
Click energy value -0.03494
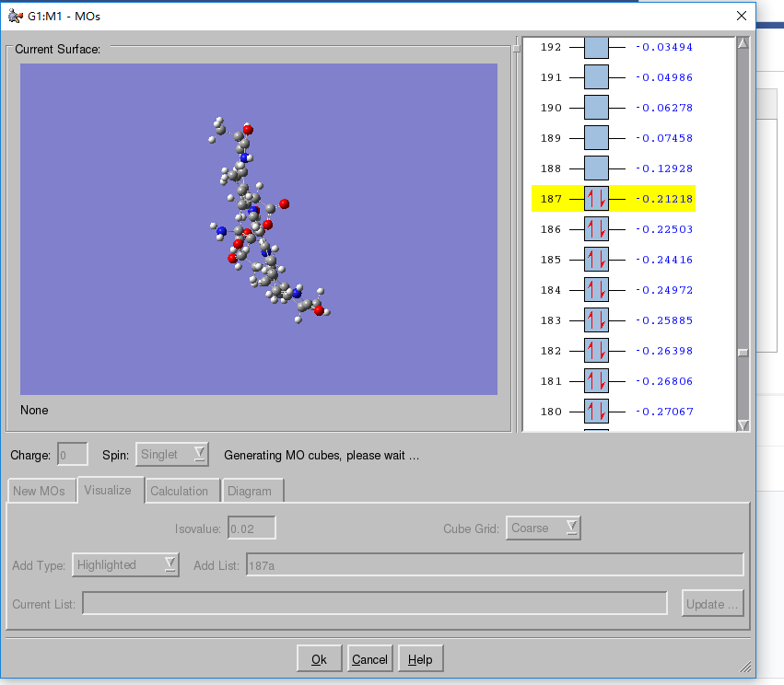coord(664,48)
